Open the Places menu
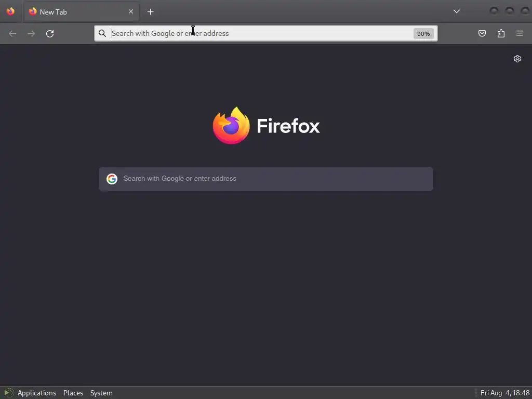532x399 pixels. click(73, 393)
